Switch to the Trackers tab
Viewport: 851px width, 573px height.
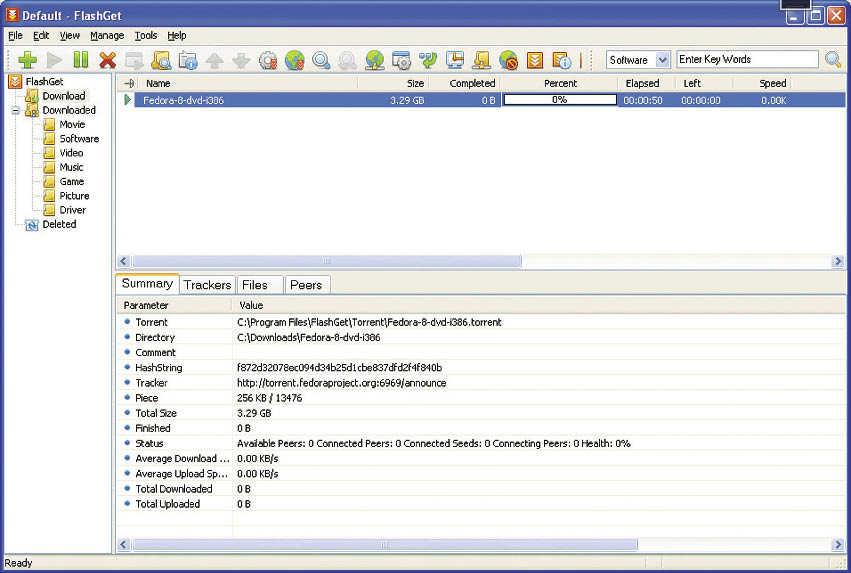pos(207,285)
